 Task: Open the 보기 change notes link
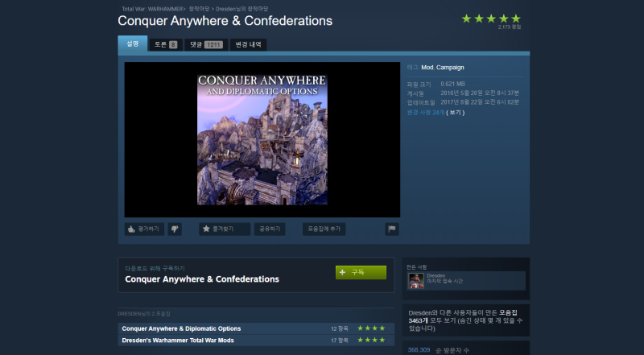pyautogui.click(x=456, y=113)
